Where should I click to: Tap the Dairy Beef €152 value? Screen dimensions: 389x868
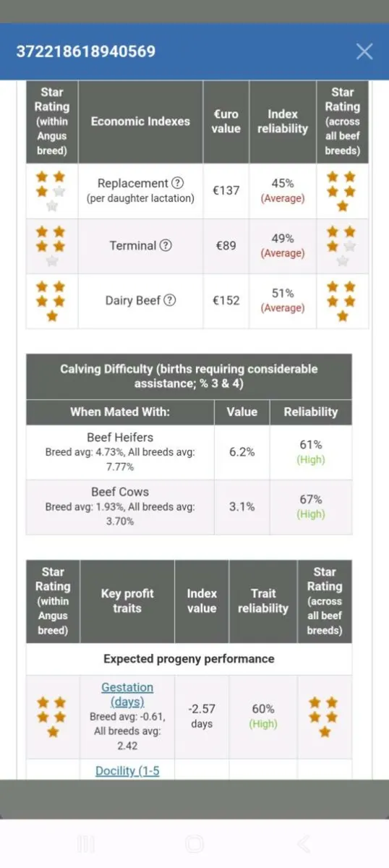click(x=226, y=300)
